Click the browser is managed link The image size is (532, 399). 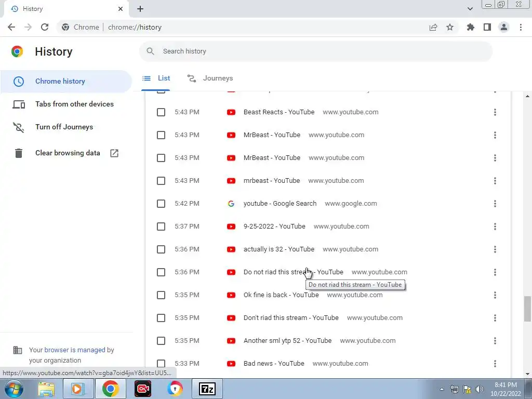(75, 350)
